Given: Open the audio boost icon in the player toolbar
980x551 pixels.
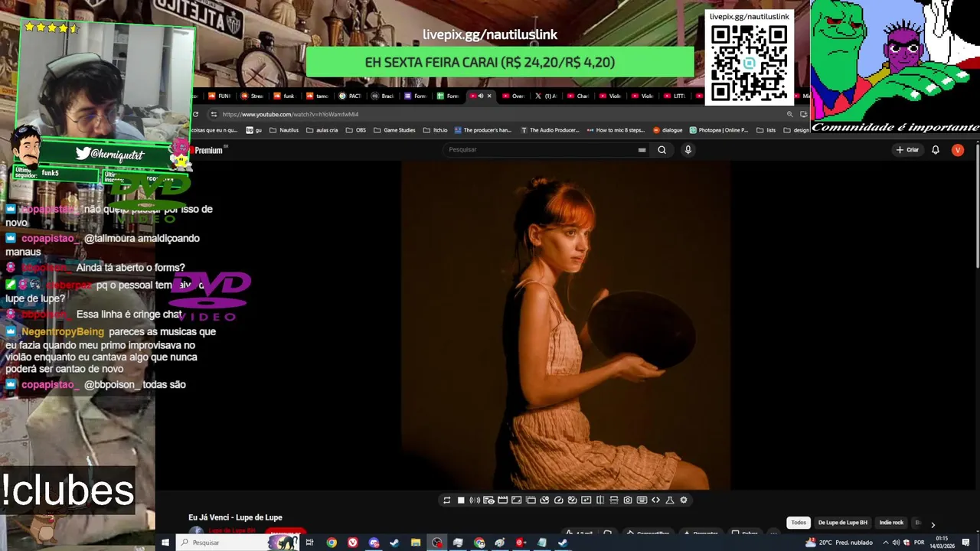Looking at the screenshot, I should pos(475,500).
